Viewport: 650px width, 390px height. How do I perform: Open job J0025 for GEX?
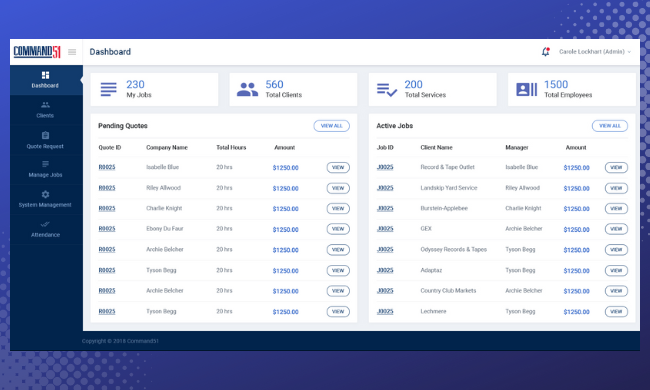pyautogui.click(x=385, y=229)
